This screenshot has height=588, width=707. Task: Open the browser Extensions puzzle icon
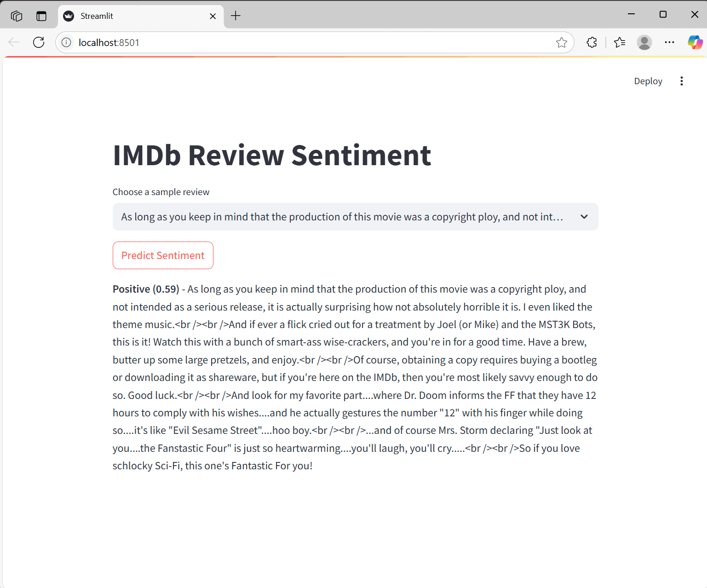point(592,42)
